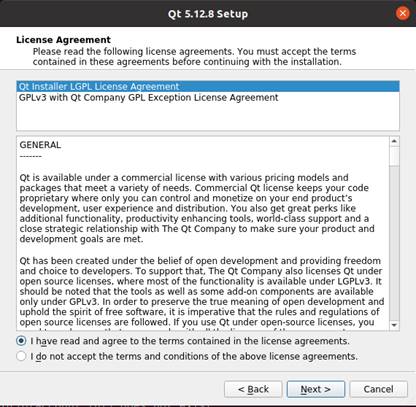416x407 pixels.
Task: Click the 'I have read and agree' label text
Action: [x=190, y=341]
